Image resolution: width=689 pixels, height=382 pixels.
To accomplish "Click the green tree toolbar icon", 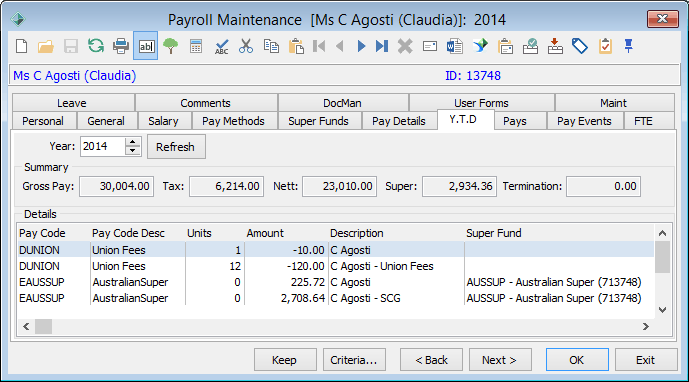I will coord(170,46).
